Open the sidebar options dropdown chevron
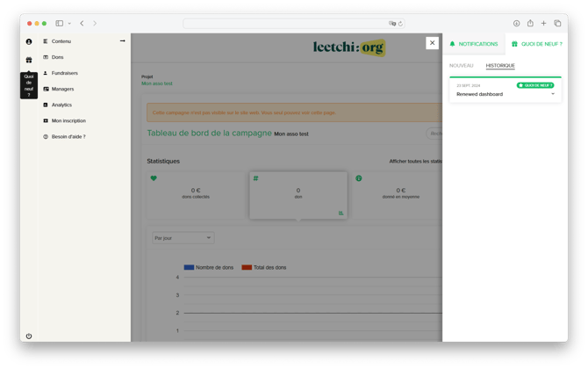This screenshot has width=588, height=369. [x=69, y=23]
